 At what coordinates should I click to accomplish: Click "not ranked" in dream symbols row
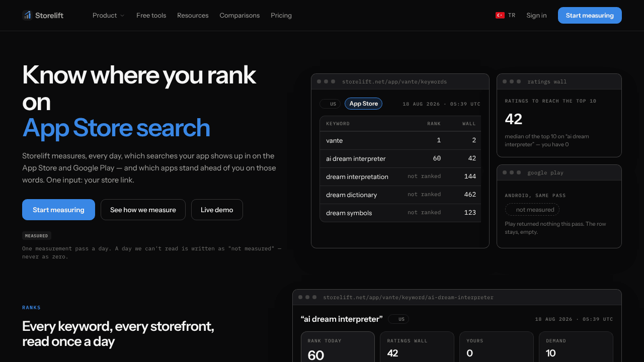[x=424, y=213]
